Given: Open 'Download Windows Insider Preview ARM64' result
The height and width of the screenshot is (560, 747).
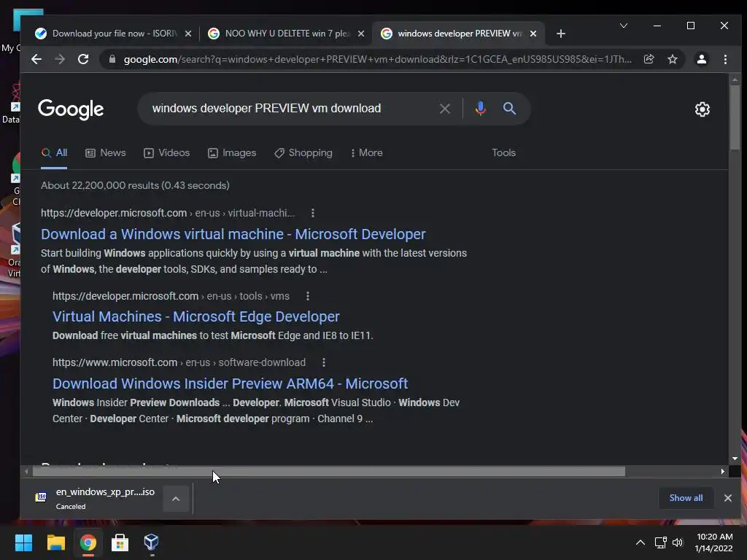Looking at the screenshot, I should pos(230,384).
